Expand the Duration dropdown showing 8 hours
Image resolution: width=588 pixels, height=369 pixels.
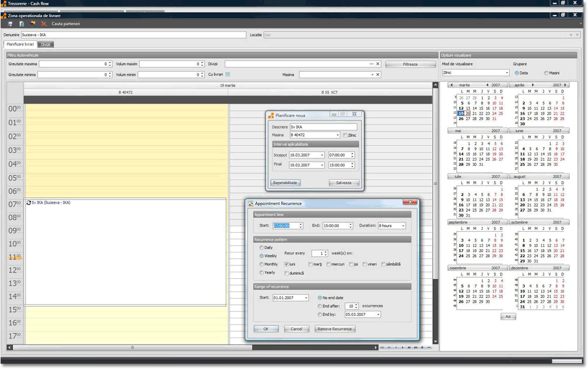pos(403,226)
